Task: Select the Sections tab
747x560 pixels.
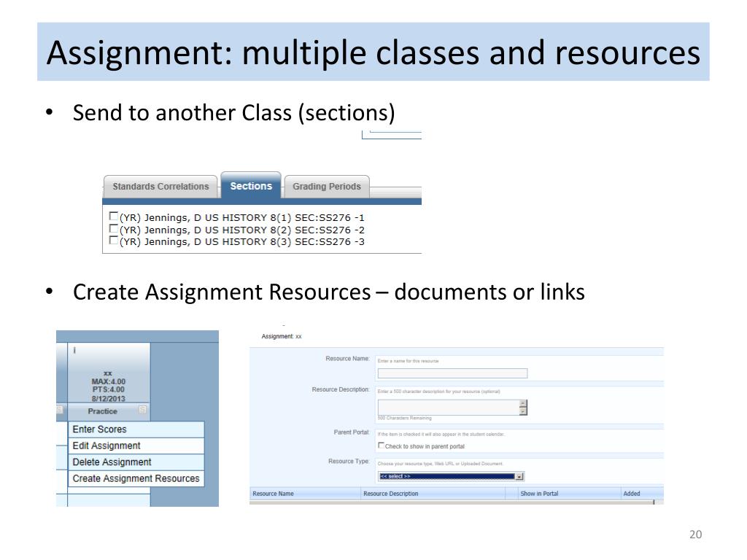Action: point(251,186)
